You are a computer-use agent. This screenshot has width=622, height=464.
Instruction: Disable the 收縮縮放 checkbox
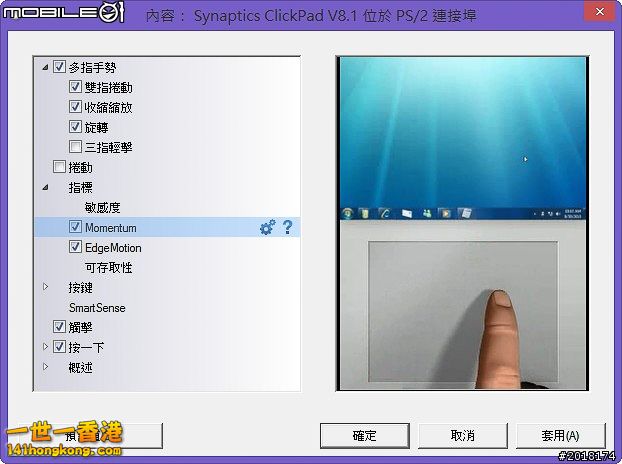click(x=75, y=107)
